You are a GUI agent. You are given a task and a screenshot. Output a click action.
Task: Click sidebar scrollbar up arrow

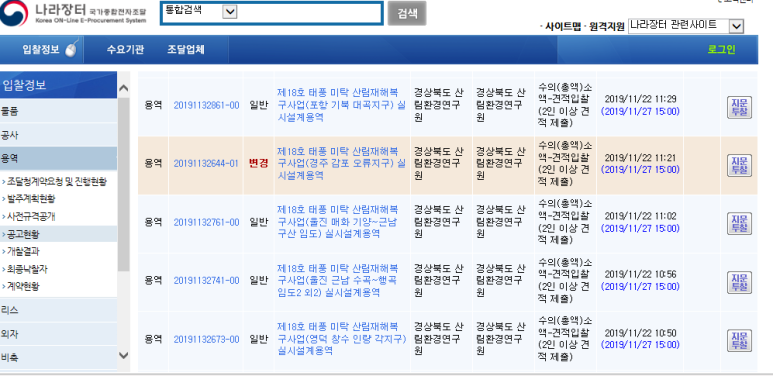point(124,88)
